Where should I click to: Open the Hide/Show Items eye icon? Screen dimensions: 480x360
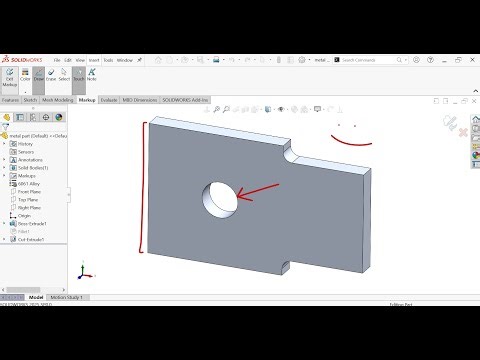(x=281, y=109)
